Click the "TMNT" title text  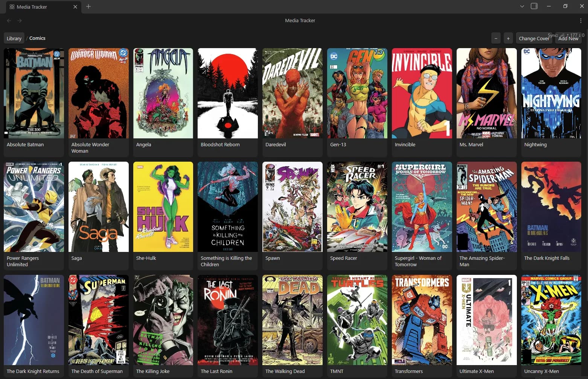pyautogui.click(x=337, y=371)
